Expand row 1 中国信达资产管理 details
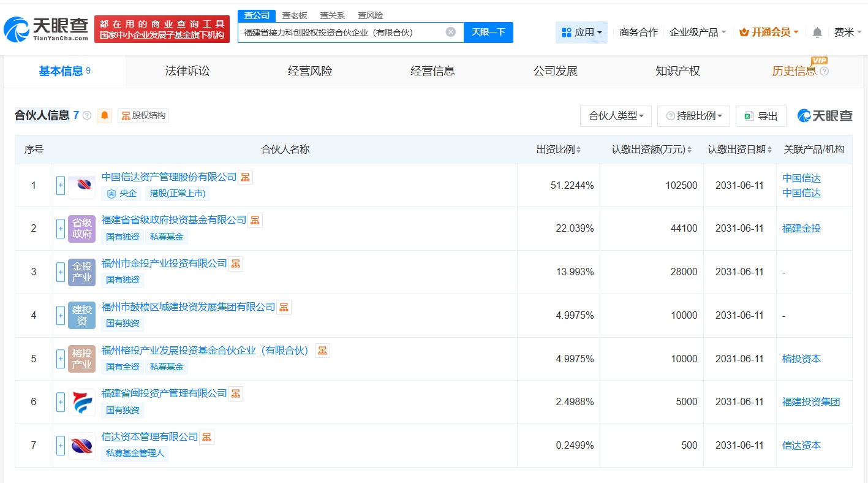The width and height of the screenshot is (868, 483). [x=61, y=185]
